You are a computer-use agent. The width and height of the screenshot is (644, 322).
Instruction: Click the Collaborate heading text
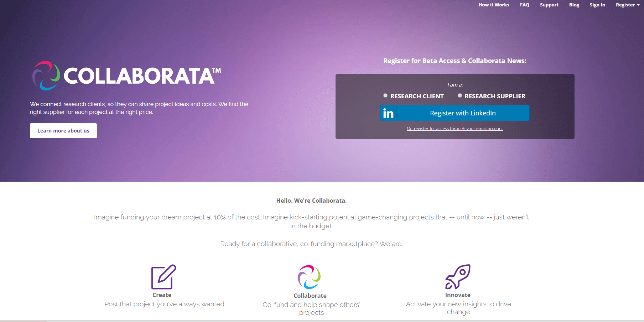[310, 296]
